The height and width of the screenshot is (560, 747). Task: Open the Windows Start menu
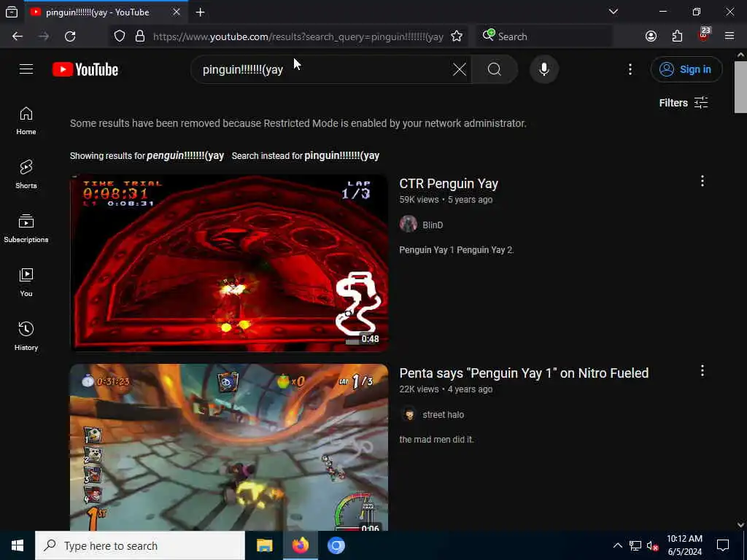(18, 545)
